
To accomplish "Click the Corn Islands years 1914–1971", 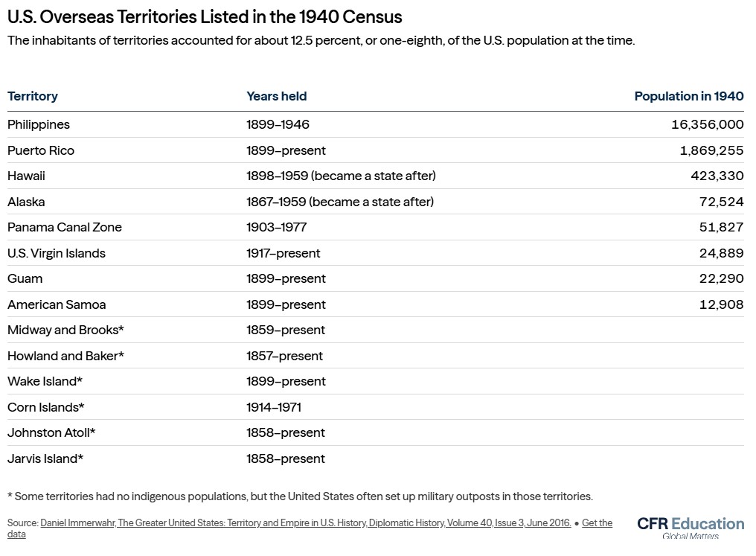I will click(x=273, y=407).
